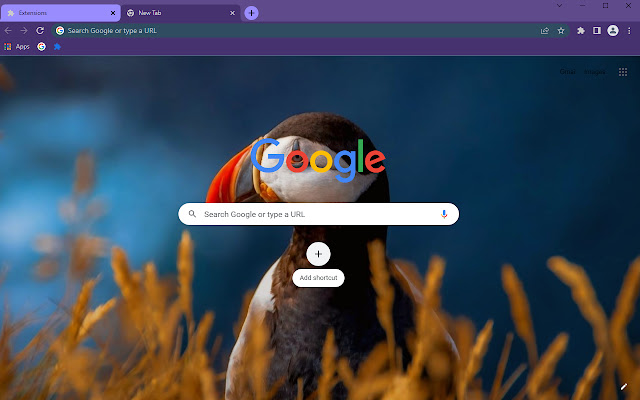
Task: Open a new tab with plus button
Action: click(251, 13)
